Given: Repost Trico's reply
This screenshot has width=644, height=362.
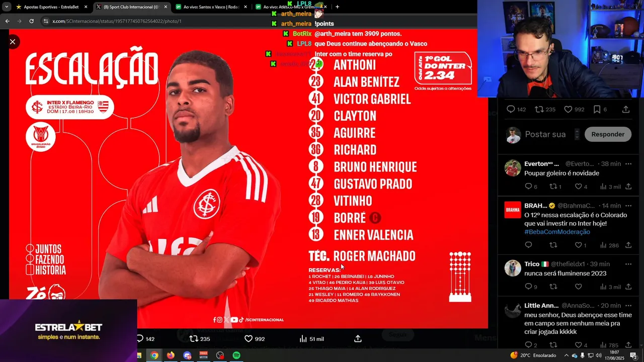Looking at the screenshot, I should [553, 287].
